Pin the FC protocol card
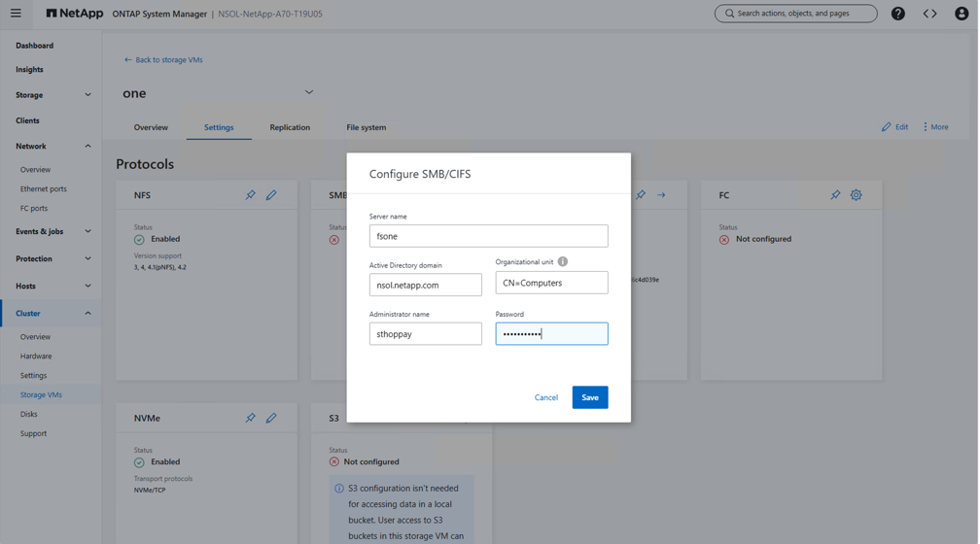Viewport: 980px width, 544px height. [835, 195]
